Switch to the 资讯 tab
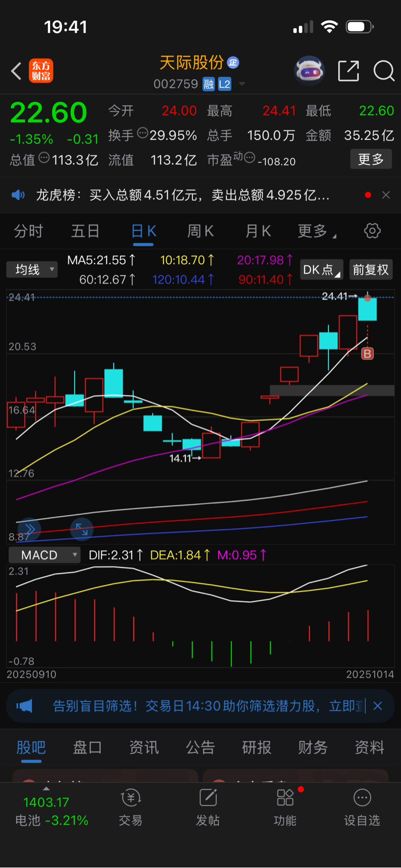 click(x=144, y=747)
